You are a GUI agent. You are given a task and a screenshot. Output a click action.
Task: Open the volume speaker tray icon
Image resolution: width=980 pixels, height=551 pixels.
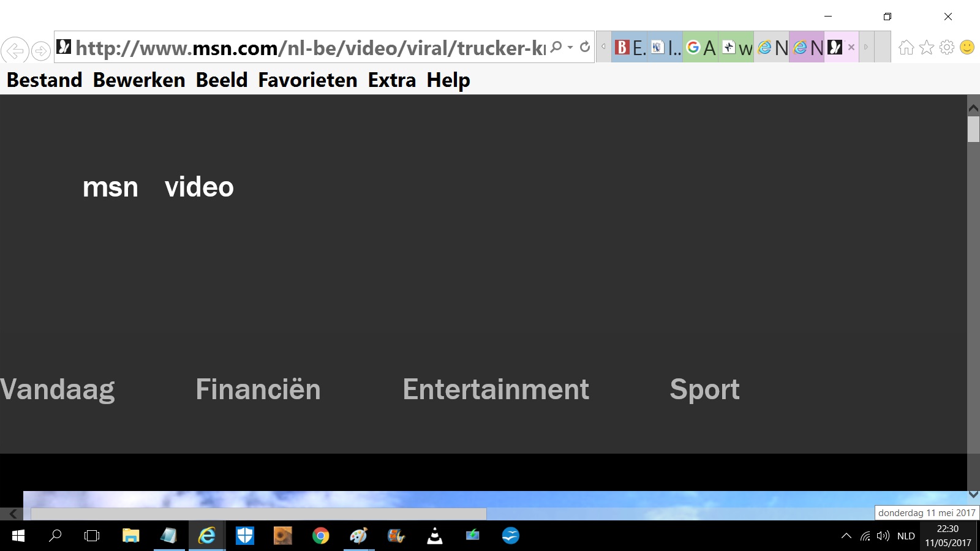[x=883, y=536]
